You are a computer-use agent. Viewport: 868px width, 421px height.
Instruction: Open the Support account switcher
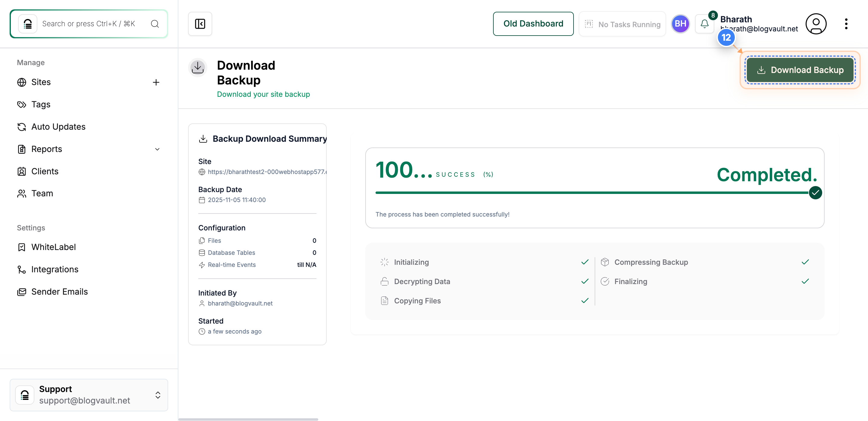pos(89,395)
